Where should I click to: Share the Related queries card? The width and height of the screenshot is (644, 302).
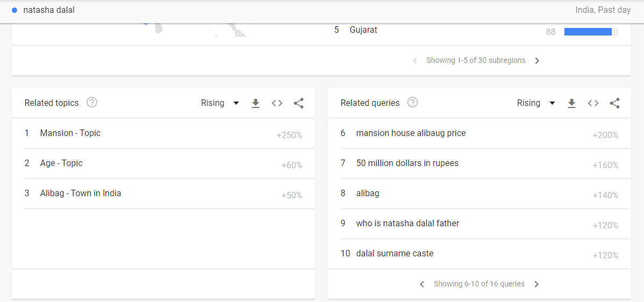[x=615, y=103]
